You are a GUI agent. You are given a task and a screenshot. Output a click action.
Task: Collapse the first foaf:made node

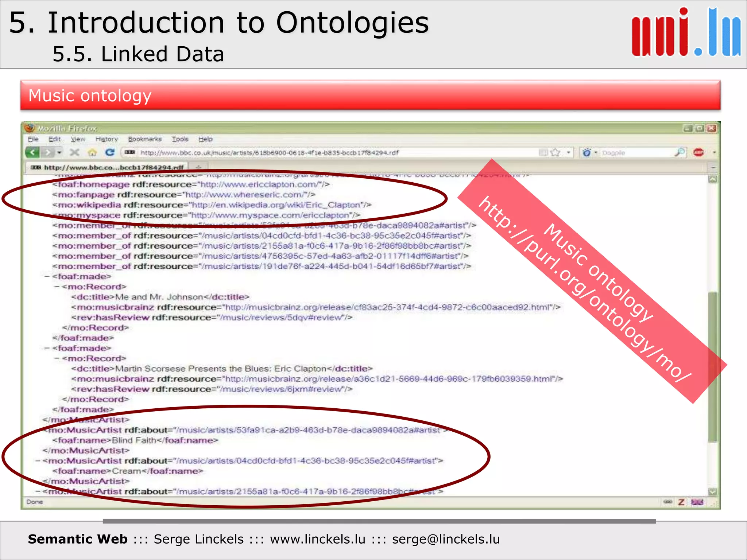click(47, 277)
